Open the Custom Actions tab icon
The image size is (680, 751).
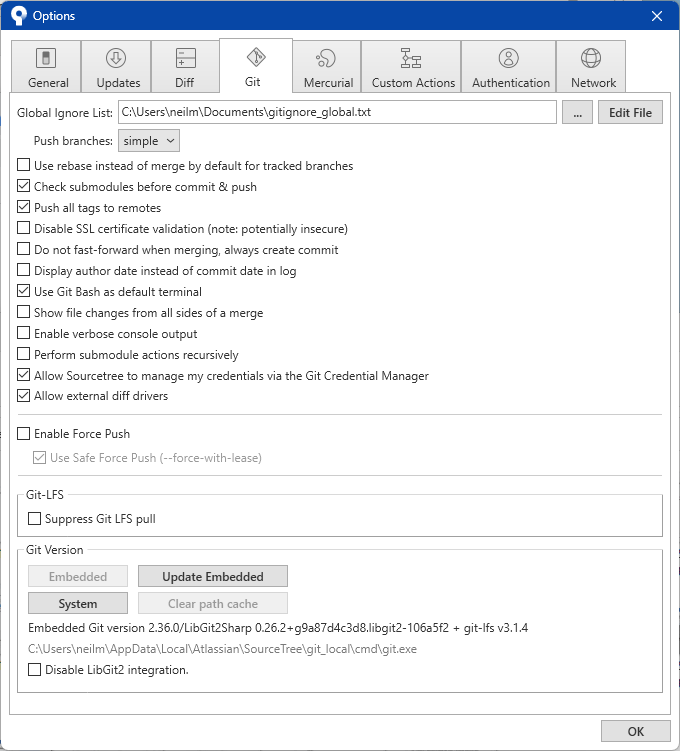411,59
